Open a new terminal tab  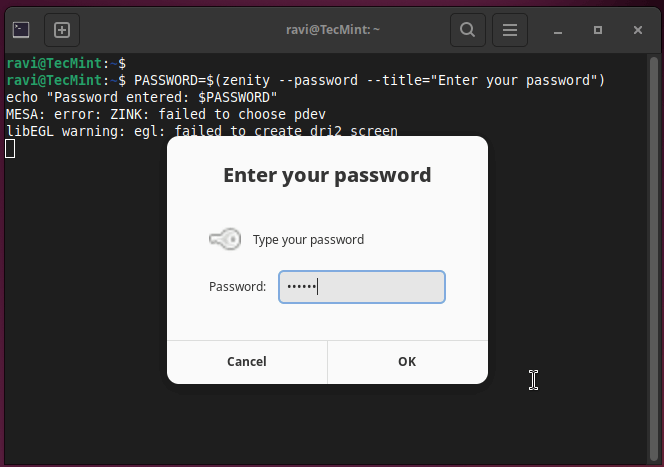click(62, 30)
